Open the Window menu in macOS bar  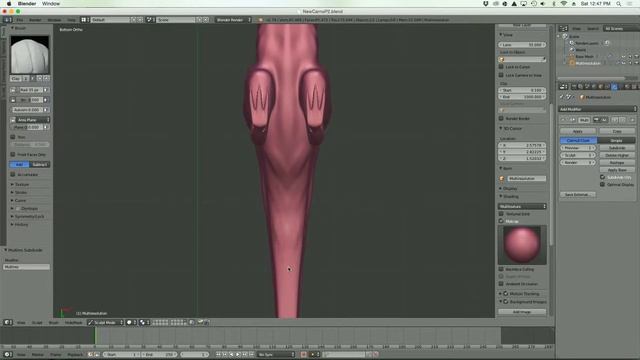[x=51, y=4]
